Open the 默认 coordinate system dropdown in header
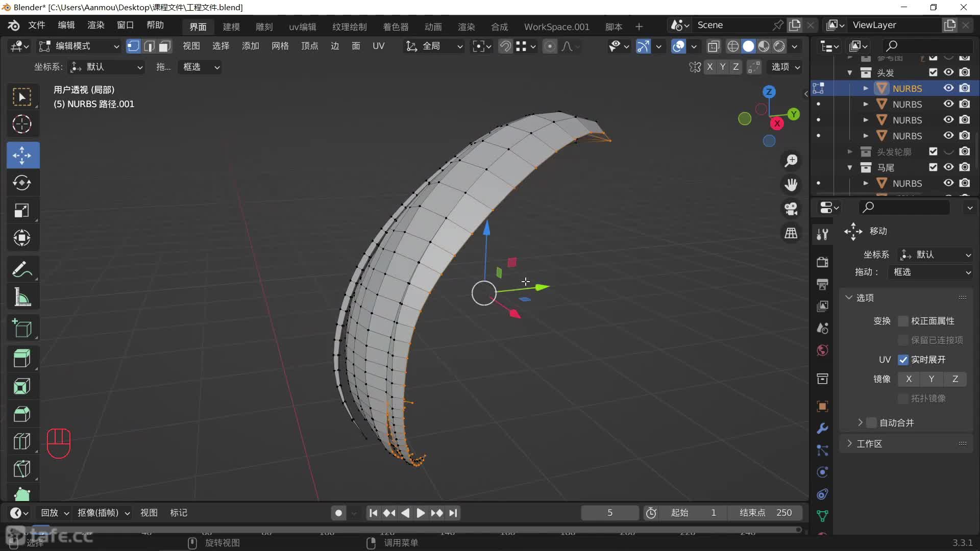The height and width of the screenshot is (551, 980). (x=106, y=67)
